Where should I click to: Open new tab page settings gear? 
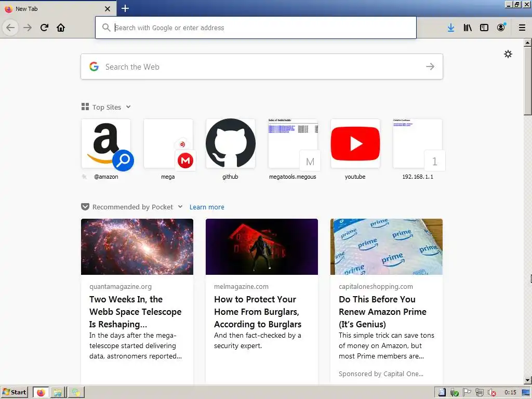click(508, 54)
